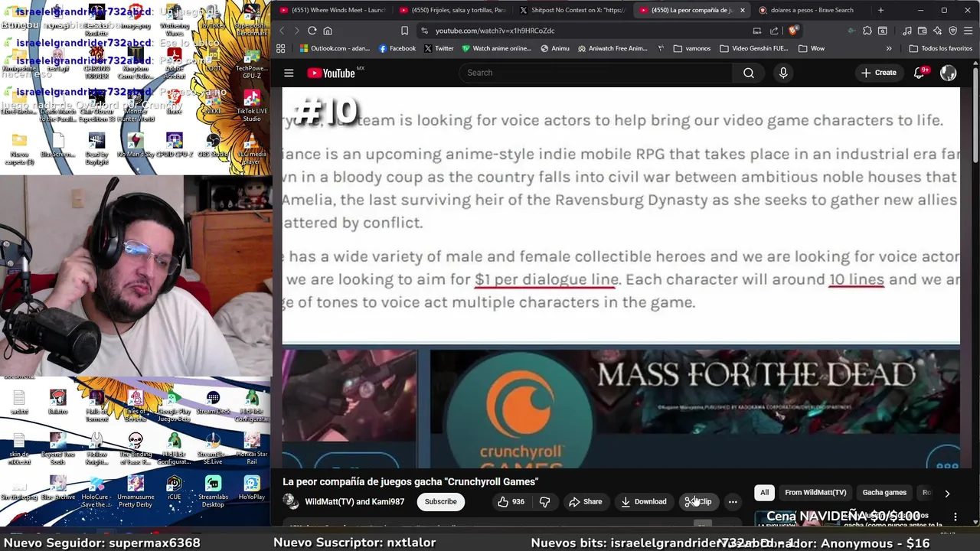980x551 pixels.
Task: Open HoYoPlay desktop shortcut
Action: pyautogui.click(x=252, y=487)
